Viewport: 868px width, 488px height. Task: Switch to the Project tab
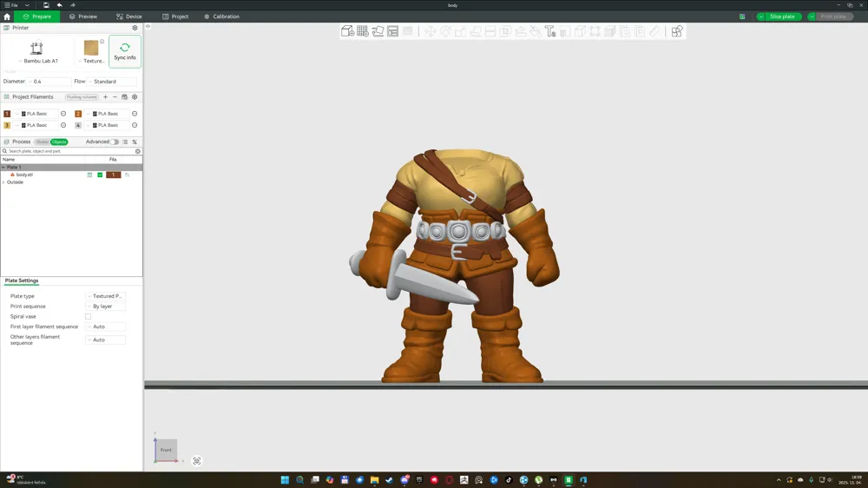[175, 16]
